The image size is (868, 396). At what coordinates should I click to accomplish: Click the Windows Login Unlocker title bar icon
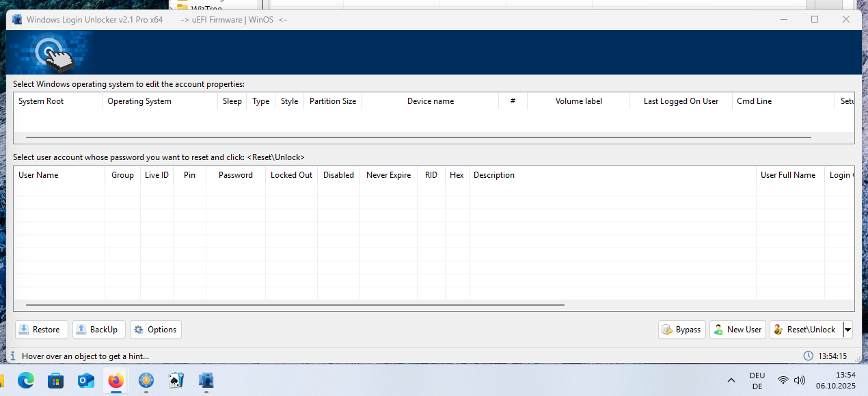pos(17,19)
